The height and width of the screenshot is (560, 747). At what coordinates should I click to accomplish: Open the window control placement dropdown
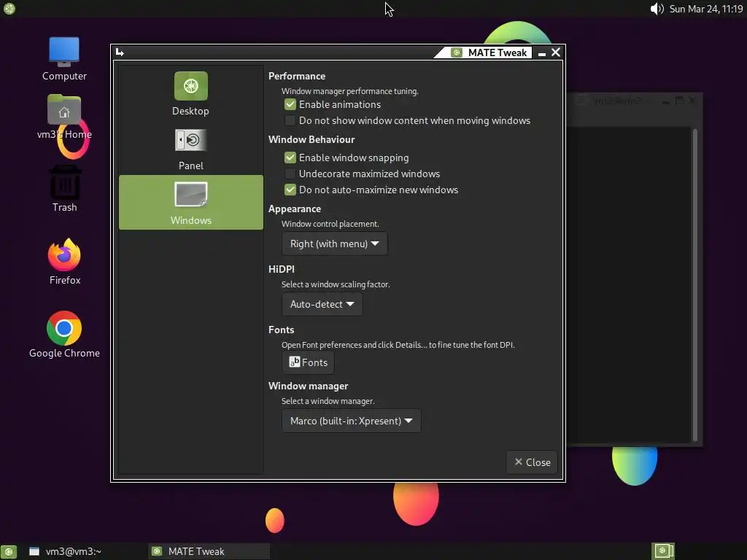coord(334,244)
